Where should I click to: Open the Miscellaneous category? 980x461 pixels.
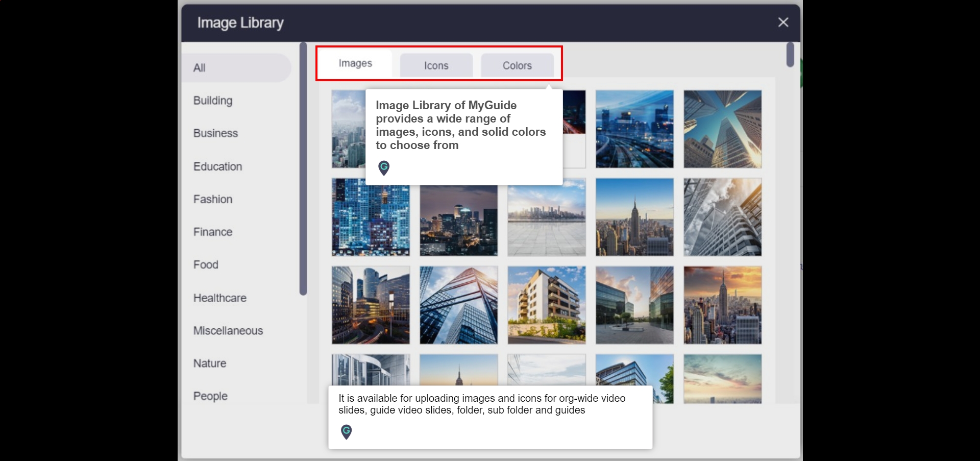click(x=228, y=330)
